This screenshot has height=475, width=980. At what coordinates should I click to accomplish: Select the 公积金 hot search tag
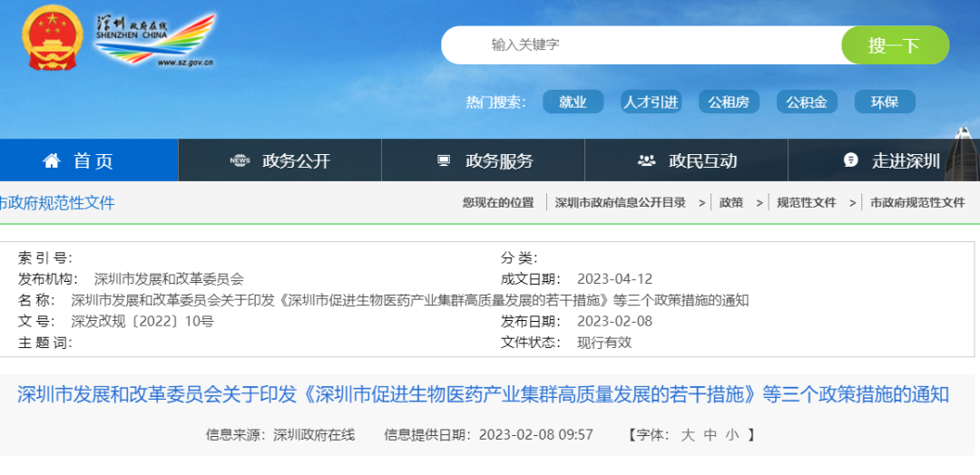(x=807, y=102)
